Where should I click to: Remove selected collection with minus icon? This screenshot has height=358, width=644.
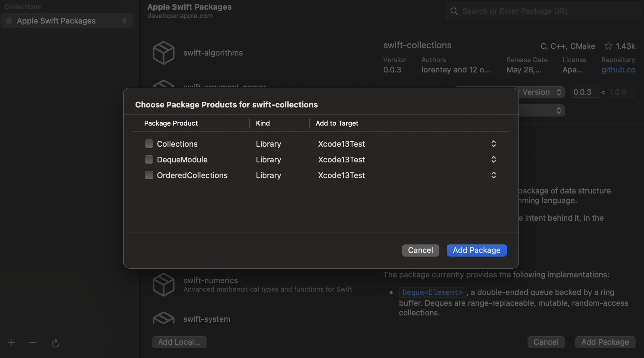[x=33, y=343]
